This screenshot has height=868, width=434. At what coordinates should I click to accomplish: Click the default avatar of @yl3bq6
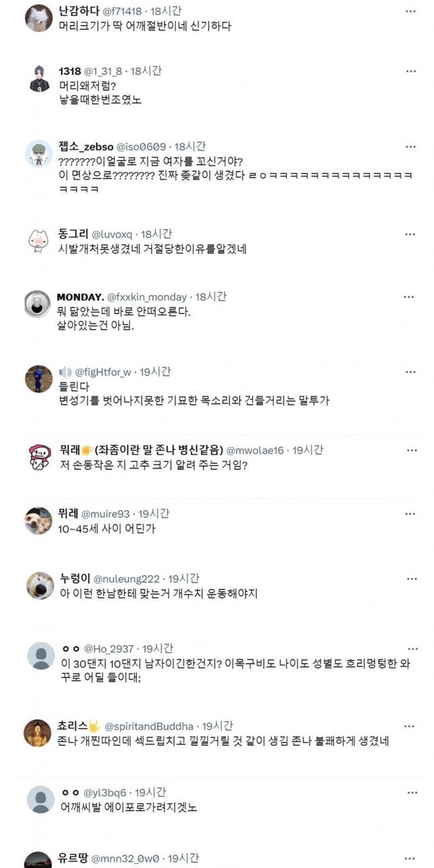pos(41,800)
